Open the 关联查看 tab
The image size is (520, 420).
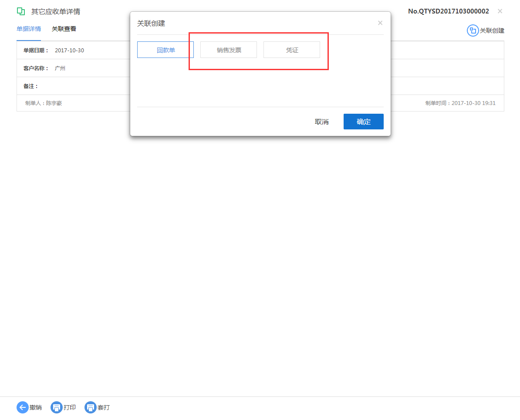[x=64, y=29]
